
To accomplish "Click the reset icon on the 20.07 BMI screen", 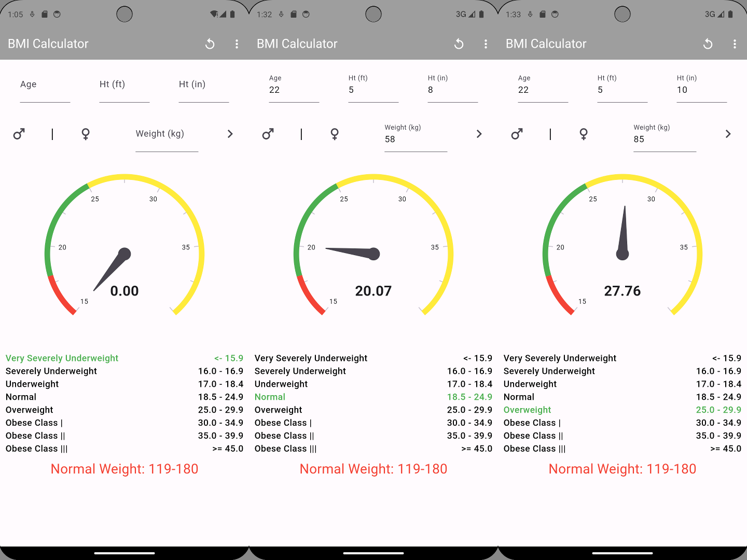I will click(459, 44).
